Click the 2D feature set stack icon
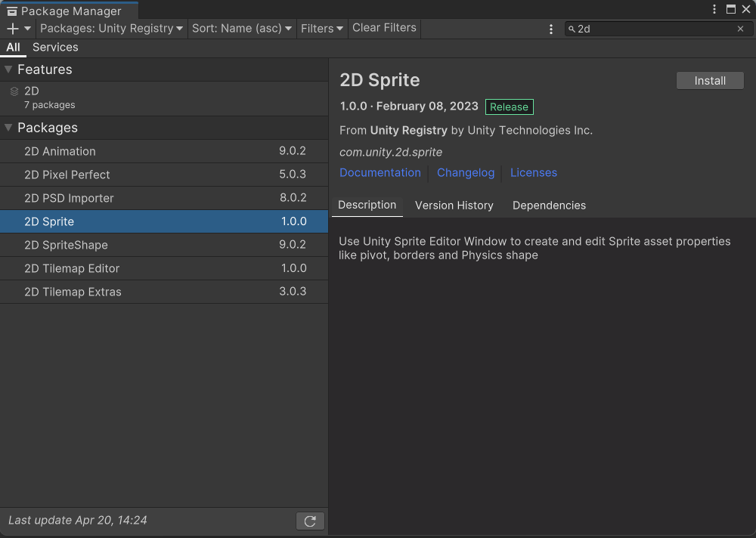Viewport: 756px width, 538px height. click(x=14, y=91)
